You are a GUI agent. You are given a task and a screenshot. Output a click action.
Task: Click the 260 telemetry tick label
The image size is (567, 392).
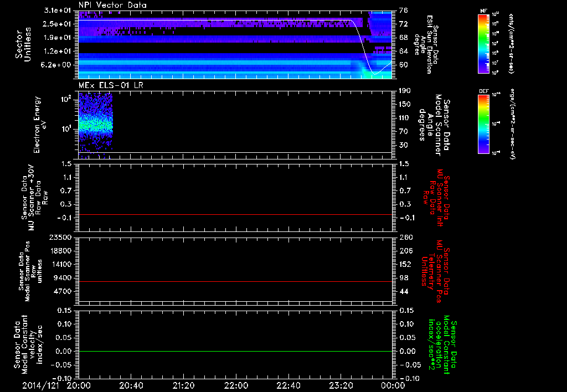(x=406, y=237)
